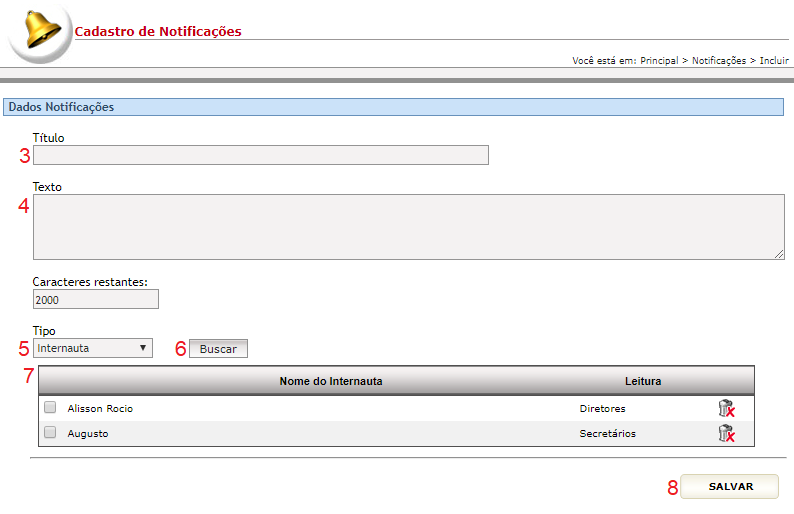Viewport: 794px width, 514px height.
Task: Check the Alisson Rocio checkbox
Action: pos(50,407)
